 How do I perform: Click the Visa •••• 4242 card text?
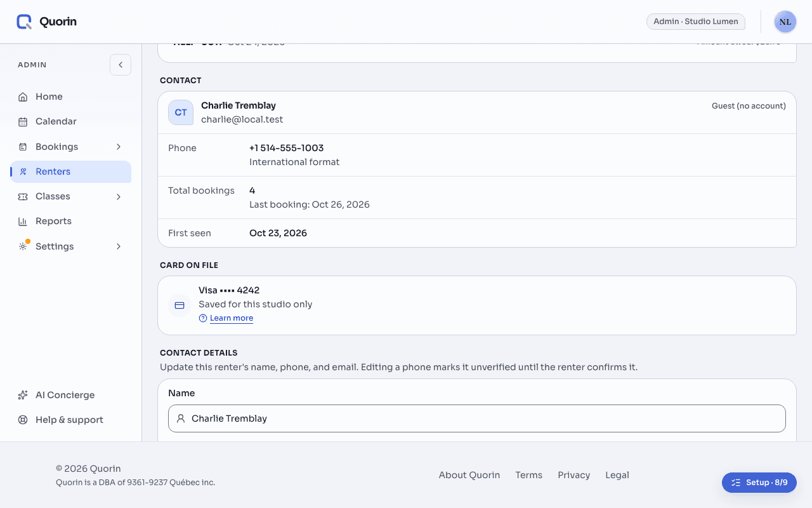tap(229, 290)
